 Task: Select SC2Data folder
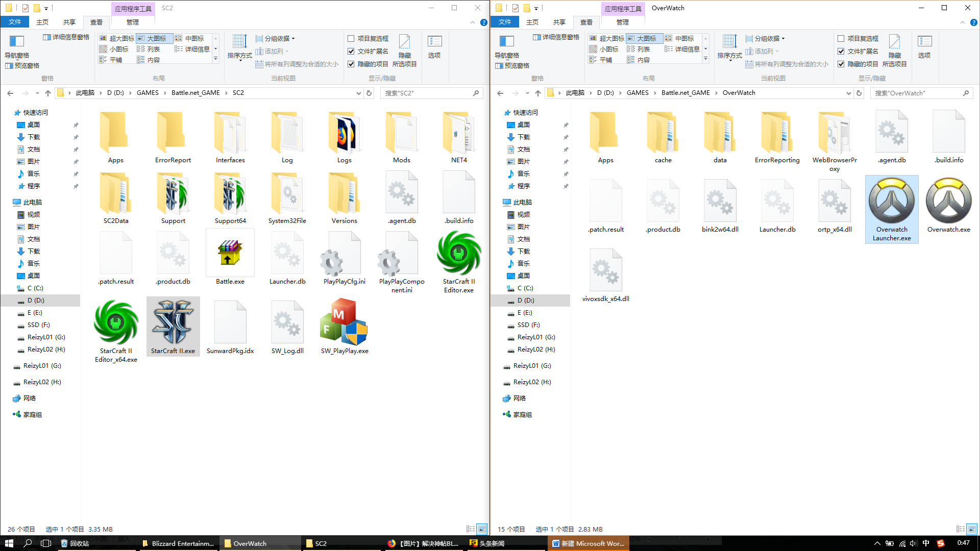tap(116, 198)
